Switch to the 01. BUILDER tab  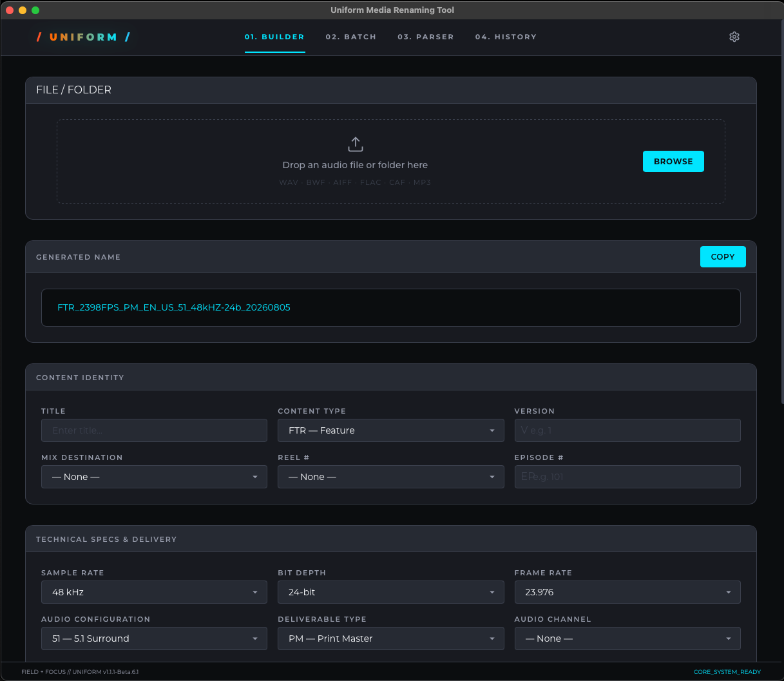click(x=274, y=37)
